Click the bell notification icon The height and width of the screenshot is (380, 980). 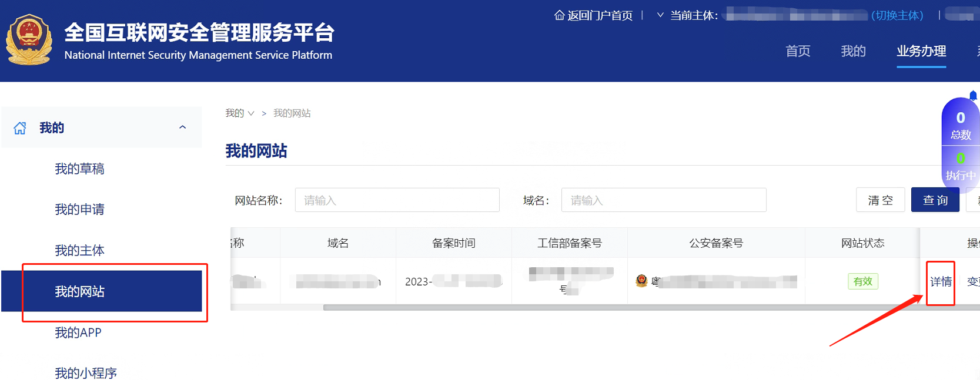(x=973, y=95)
